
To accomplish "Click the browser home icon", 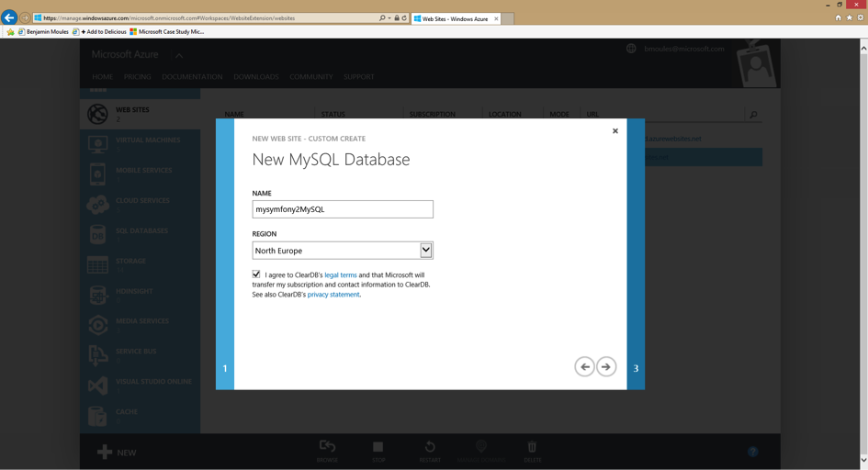I will click(x=838, y=17).
